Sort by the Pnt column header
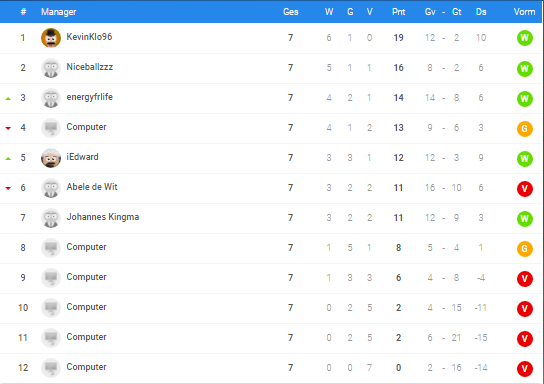Screen dimensions: 544x384 (398, 12)
